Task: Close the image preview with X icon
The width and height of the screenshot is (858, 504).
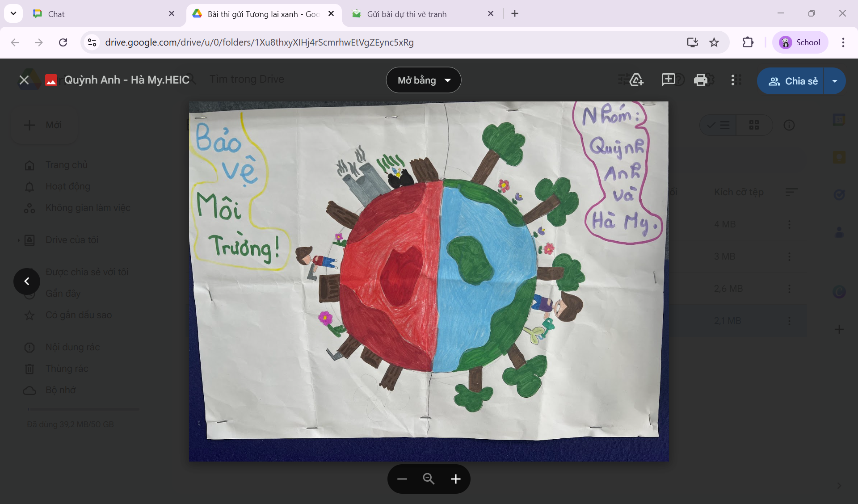Action: tap(24, 80)
